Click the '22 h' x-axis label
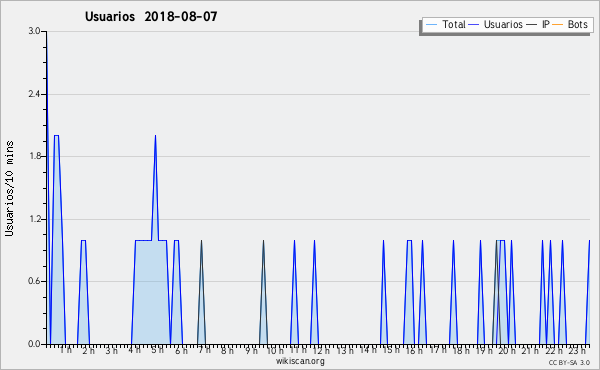 tap(554, 350)
